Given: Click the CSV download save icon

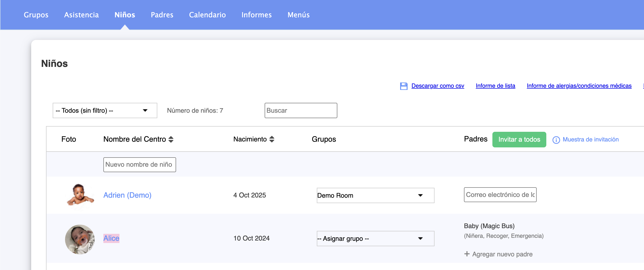Looking at the screenshot, I should (404, 86).
